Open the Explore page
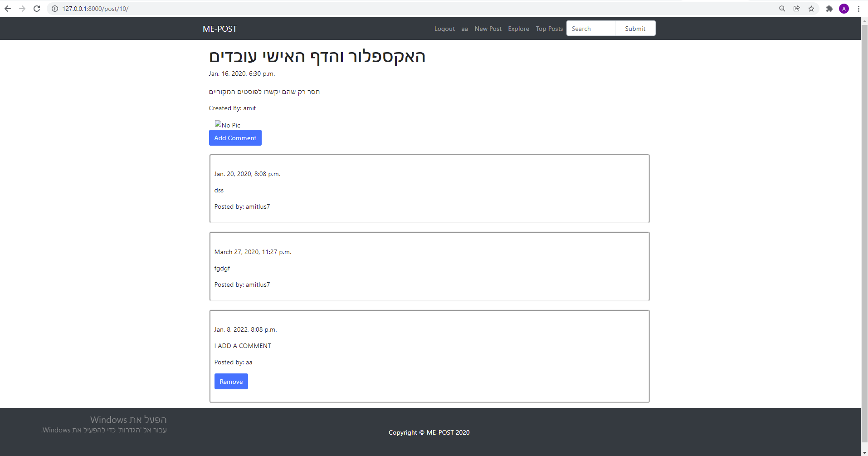Image resolution: width=868 pixels, height=456 pixels. pos(518,28)
